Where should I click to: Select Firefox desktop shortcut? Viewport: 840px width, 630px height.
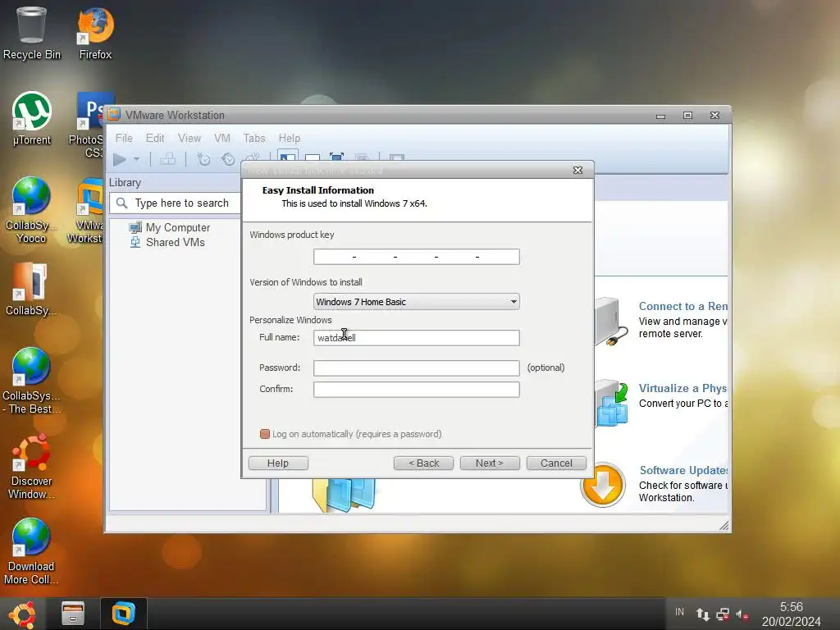[95, 33]
